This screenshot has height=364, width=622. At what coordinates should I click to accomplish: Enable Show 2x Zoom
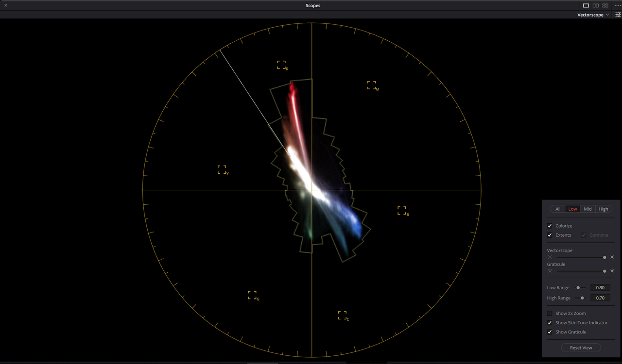(x=550, y=314)
